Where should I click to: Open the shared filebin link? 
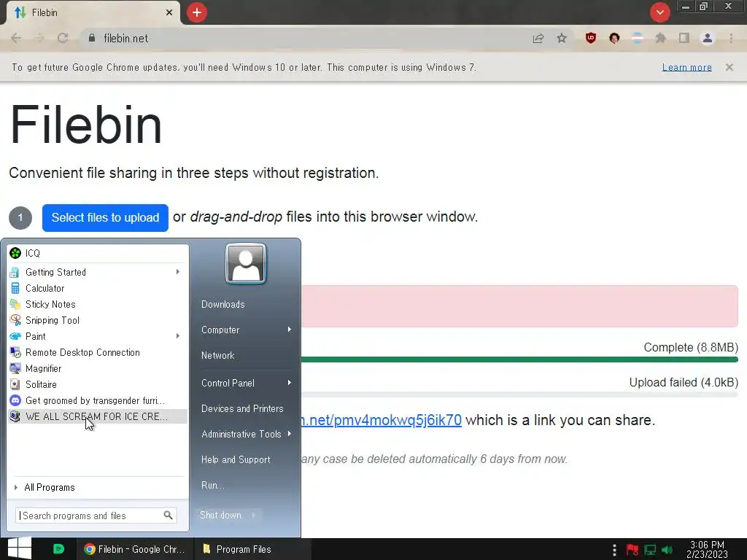coord(382,420)
